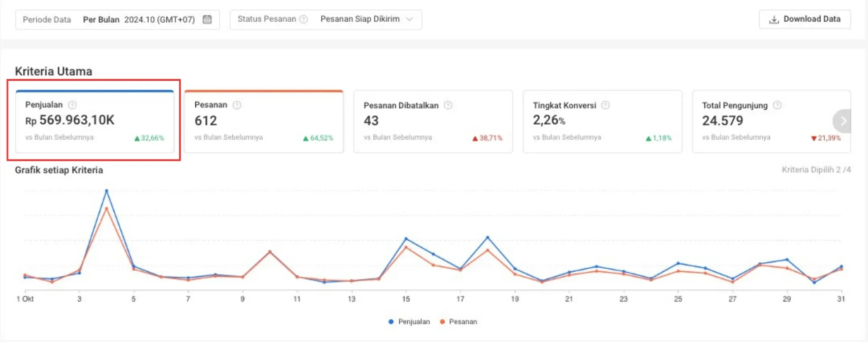Click help icon beside Pesanan Dibatalkan

[x=448, y=105]
